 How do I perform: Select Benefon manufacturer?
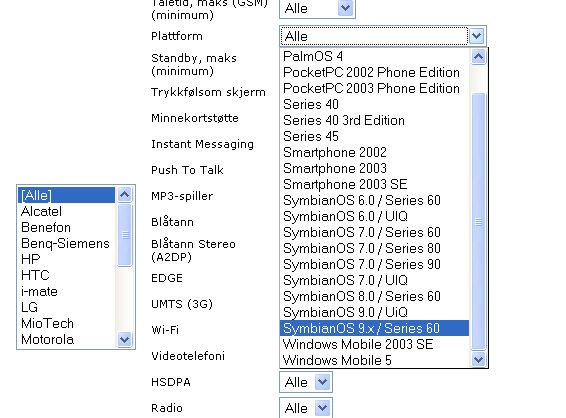66,227
